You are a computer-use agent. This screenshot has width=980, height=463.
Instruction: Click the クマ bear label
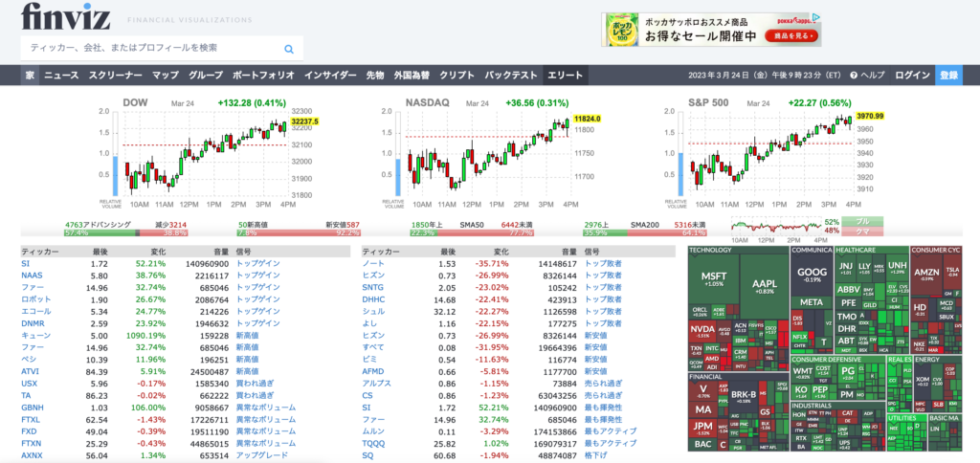pyautogui.click(x=862, y=231)
